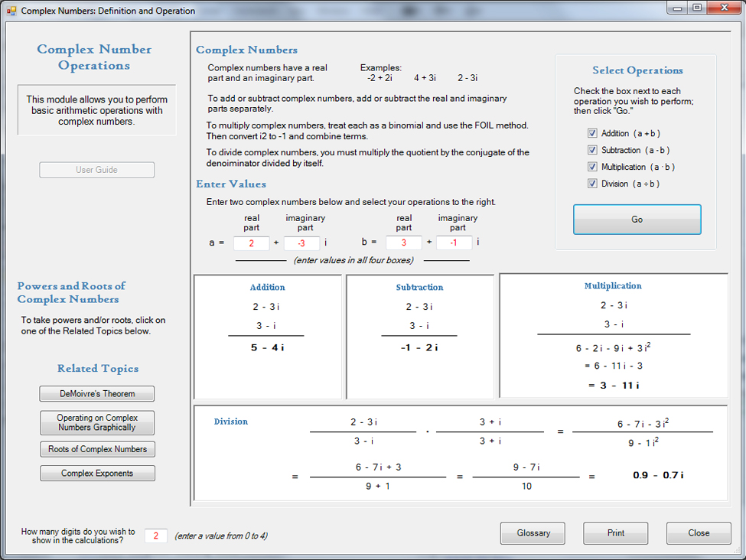Select the real part field for b
Screen dimensions: 746x560
[x=403, y=243]
